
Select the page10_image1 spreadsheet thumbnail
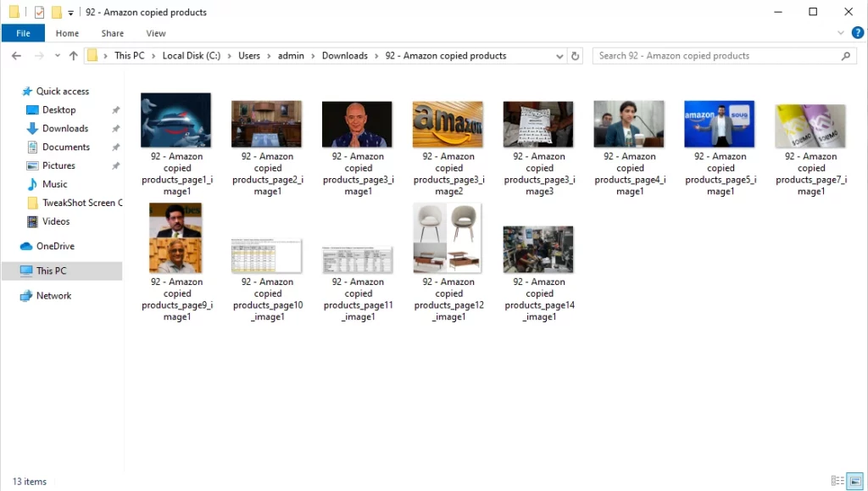pyautogui.click(x=267, y=256)
